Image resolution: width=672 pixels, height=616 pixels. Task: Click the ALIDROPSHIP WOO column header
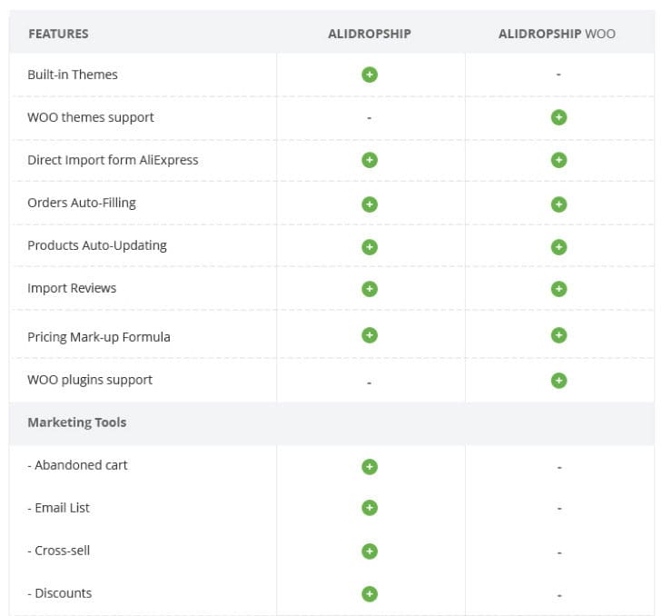coord(557,34)
